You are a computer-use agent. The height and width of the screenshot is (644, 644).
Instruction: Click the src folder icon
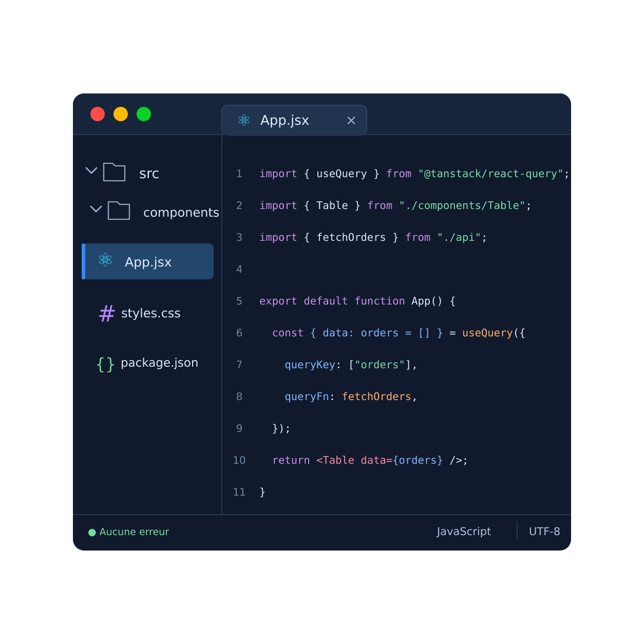coord(114,172)
